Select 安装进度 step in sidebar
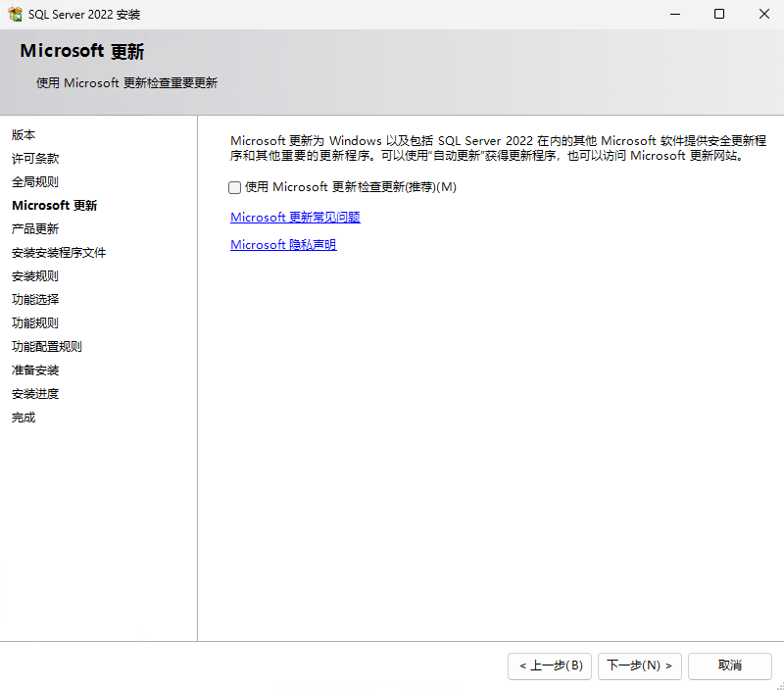 (x=35, y=393)
